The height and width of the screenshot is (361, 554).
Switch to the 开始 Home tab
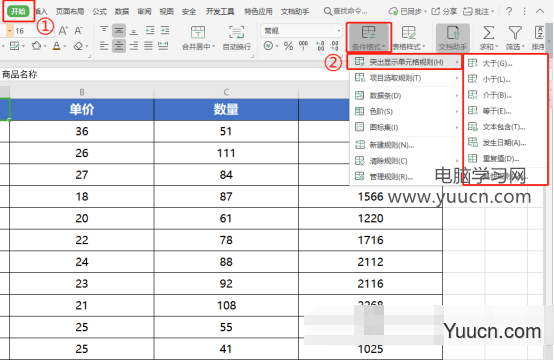point(18,11)
